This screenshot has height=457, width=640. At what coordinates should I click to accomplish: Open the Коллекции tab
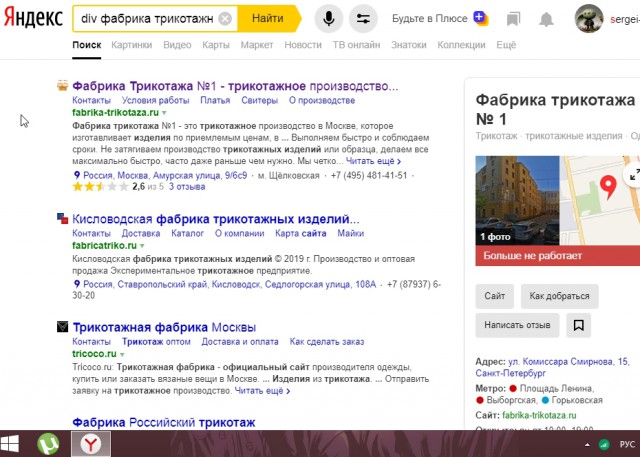461,45
